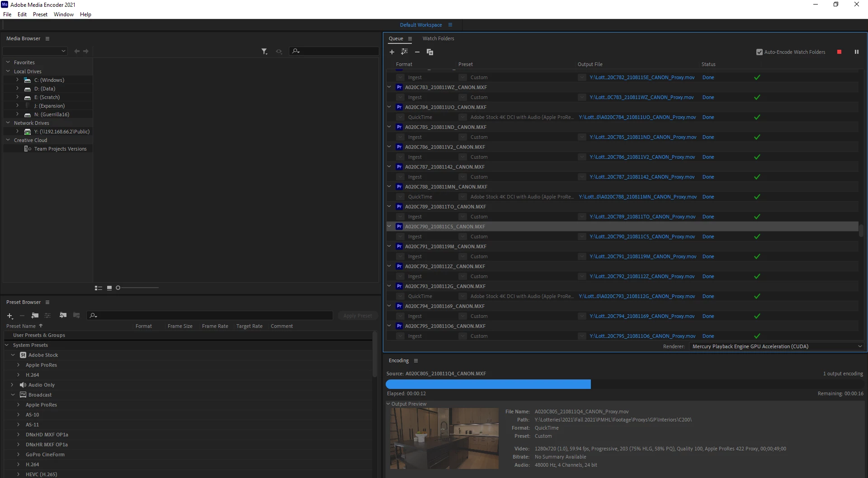Toggle Auto-Encode Watch Folders checkbox
The width and height of the screenshot is (868, 478).
759,52
